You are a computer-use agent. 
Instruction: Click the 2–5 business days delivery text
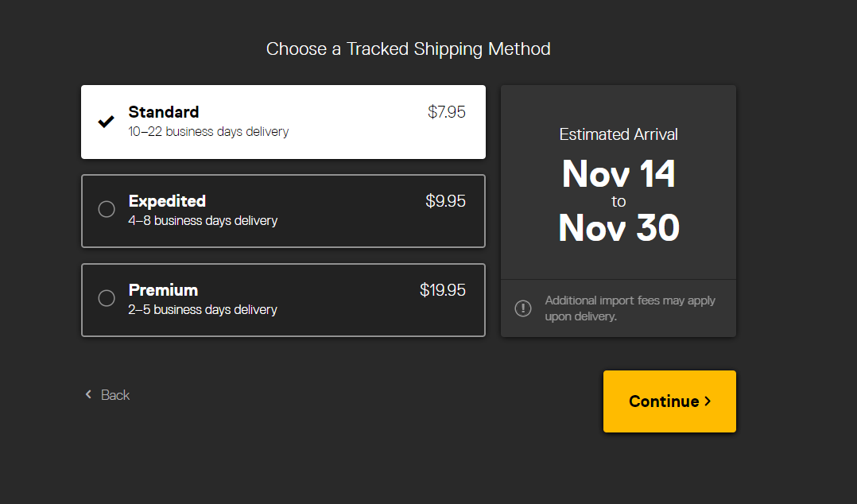pos(203,309)
